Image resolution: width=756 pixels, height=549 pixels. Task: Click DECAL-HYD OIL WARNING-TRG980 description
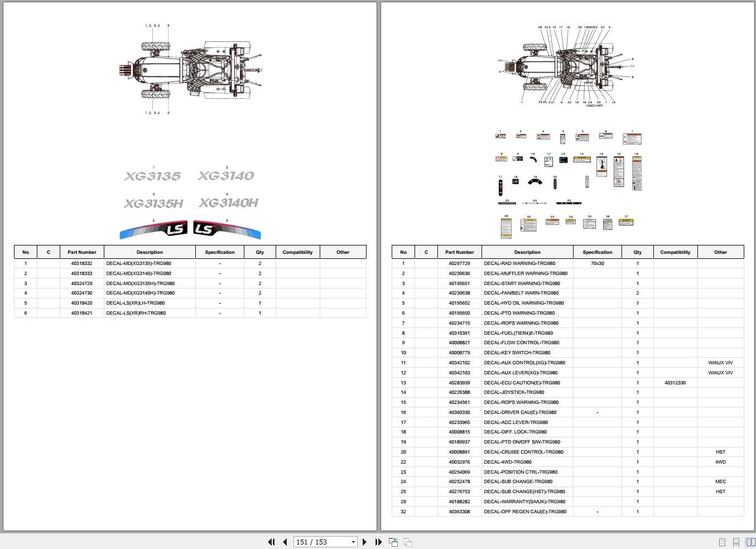(524, 303)
